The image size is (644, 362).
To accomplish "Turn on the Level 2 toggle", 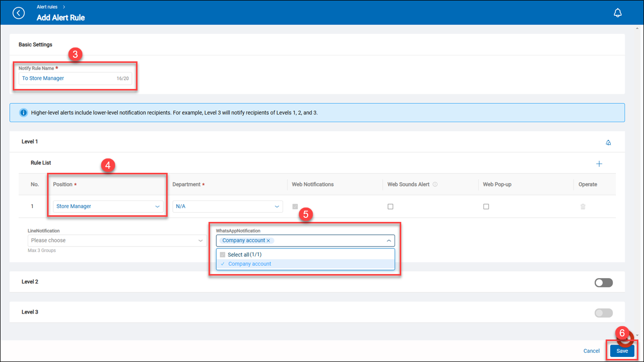I will [603, 283].
